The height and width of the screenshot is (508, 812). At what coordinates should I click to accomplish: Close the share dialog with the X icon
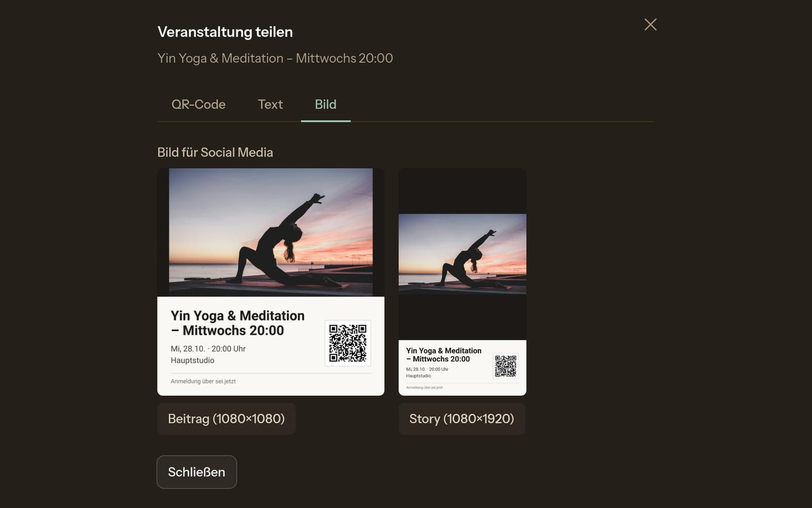[650, 24]
